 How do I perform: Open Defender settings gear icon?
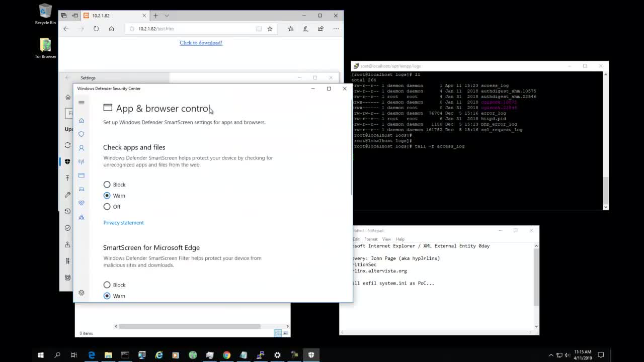click(x=82, y=293)
